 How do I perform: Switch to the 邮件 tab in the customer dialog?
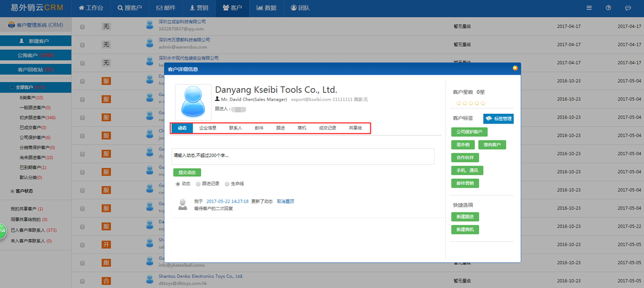259,128
